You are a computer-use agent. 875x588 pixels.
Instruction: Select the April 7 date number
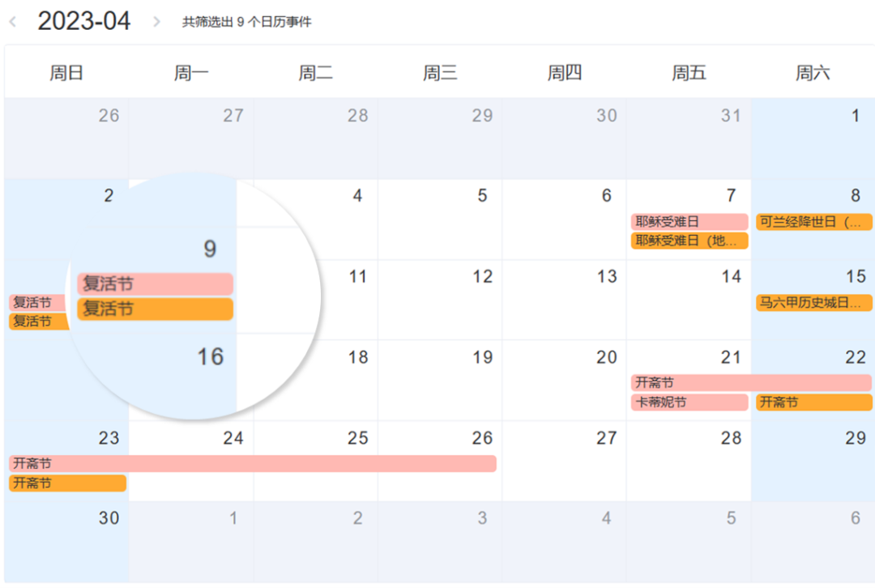[x=731, y=195]
